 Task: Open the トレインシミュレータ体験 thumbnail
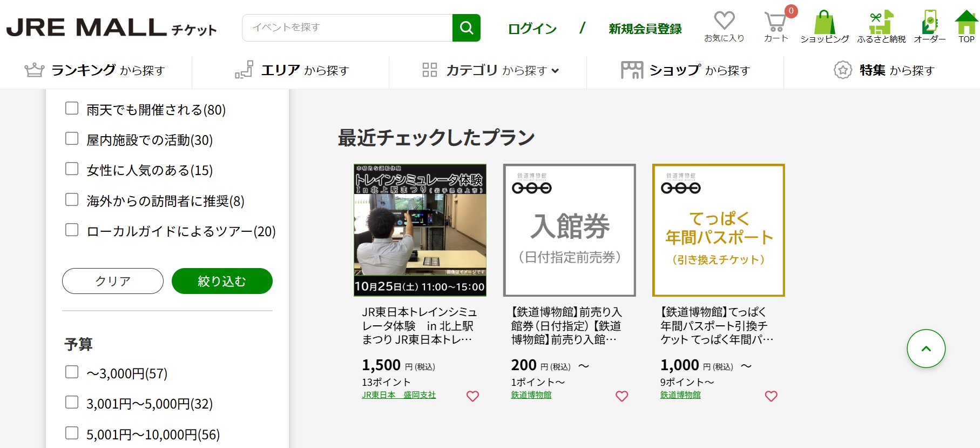tap(420, 230)
